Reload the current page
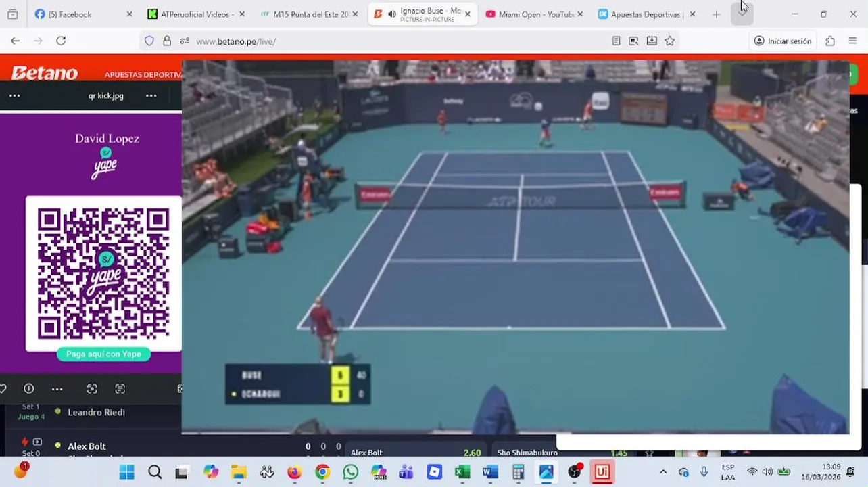Image resolution: width=868 pixels, height=487 pixels. (x=61, y=41)
